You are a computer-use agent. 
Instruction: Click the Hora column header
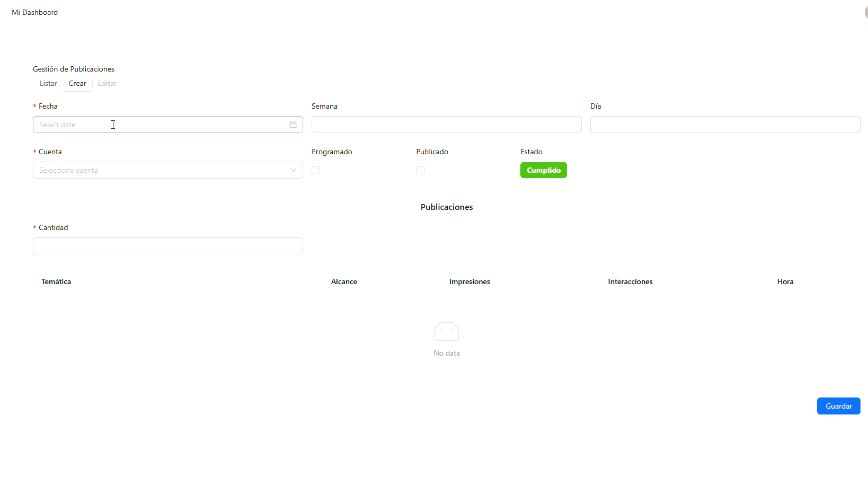(785, 281)
